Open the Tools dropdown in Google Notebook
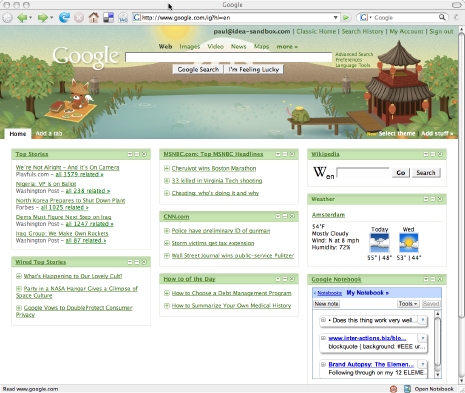Screen dimensions: 465x393 point(408,304)
